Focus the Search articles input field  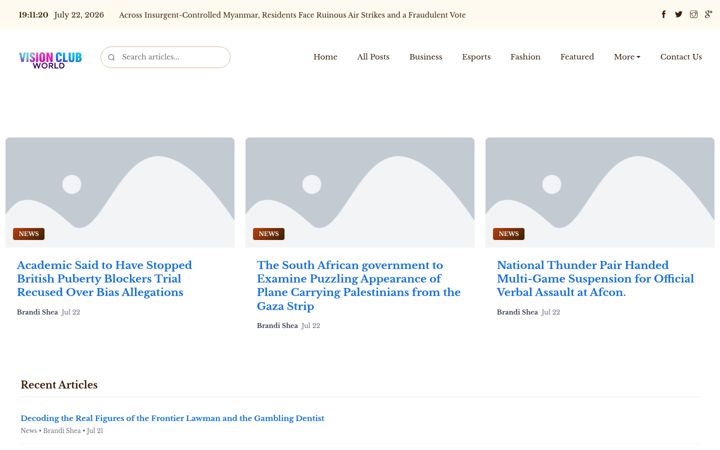165,57
